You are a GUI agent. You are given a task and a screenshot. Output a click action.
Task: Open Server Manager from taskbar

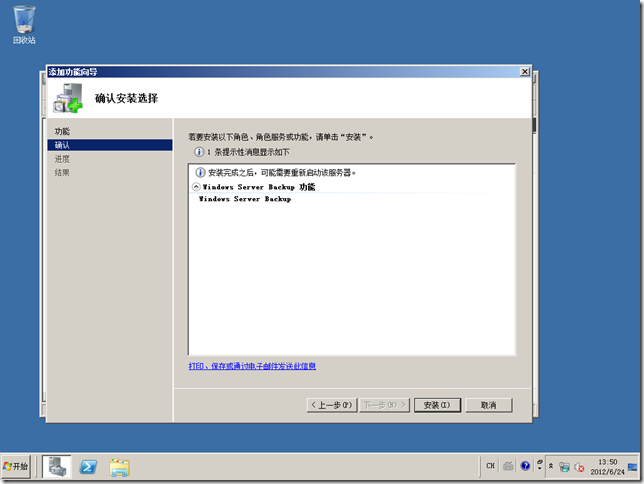point(57,467)
